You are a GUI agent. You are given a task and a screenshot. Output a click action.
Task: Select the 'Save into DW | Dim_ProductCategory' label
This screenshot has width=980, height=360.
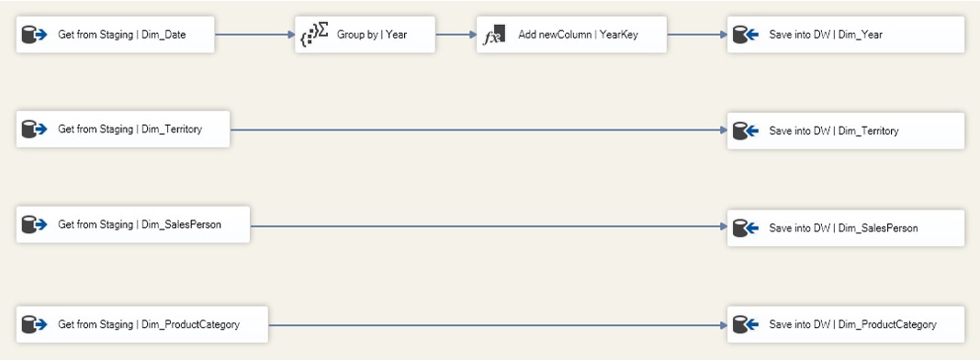(x=852, y=324)
